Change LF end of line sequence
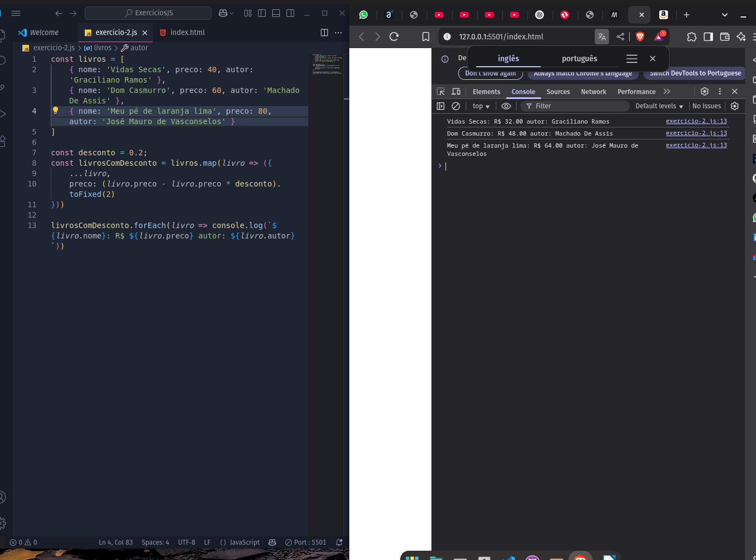The image size is (756, 560). [x=207, y=542]
